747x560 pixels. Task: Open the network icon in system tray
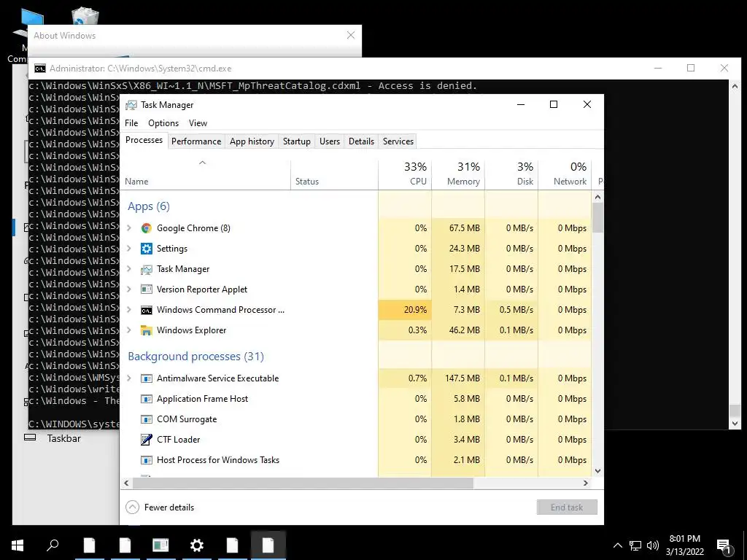click(635, 545)
